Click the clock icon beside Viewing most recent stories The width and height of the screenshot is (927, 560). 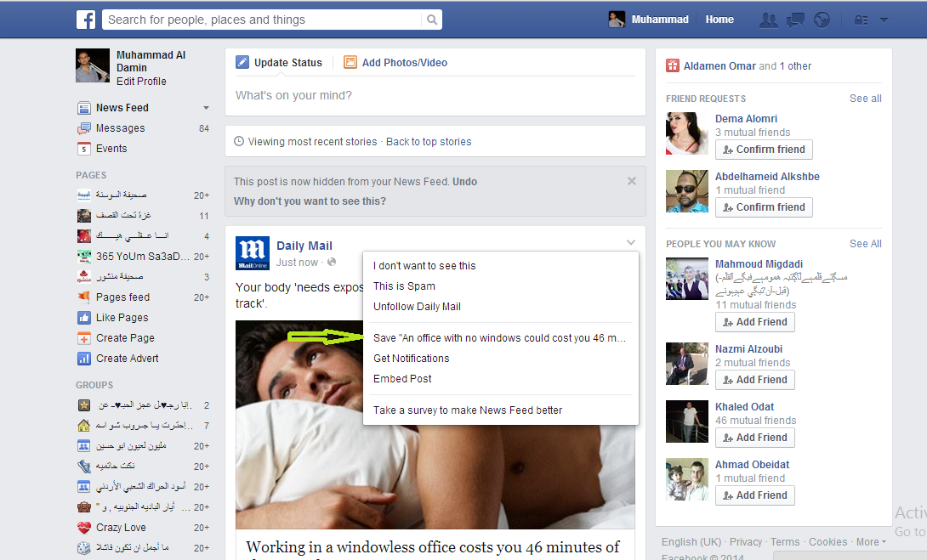(239, 141)
